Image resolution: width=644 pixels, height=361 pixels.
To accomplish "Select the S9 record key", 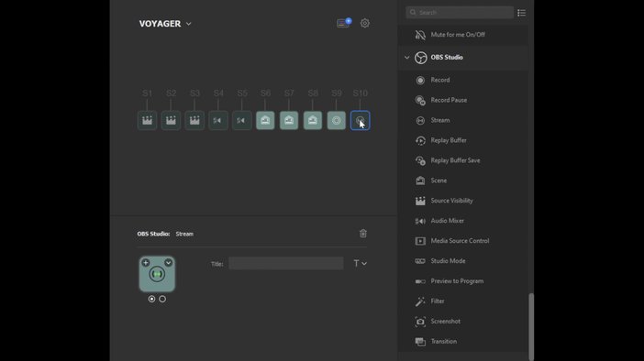I will click(x=337, y=121).
